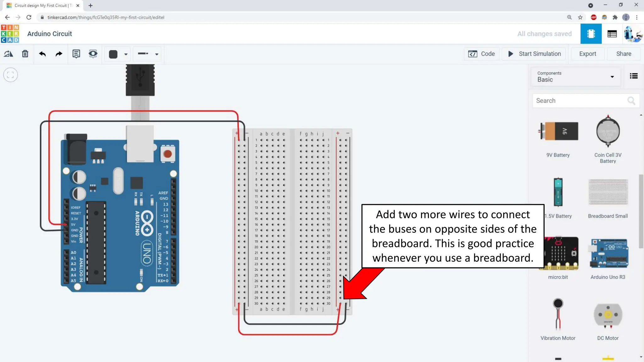The width and height of the screenshot is (644, 362).
Task: Delete selected item with trash icon
Action: 25,54
